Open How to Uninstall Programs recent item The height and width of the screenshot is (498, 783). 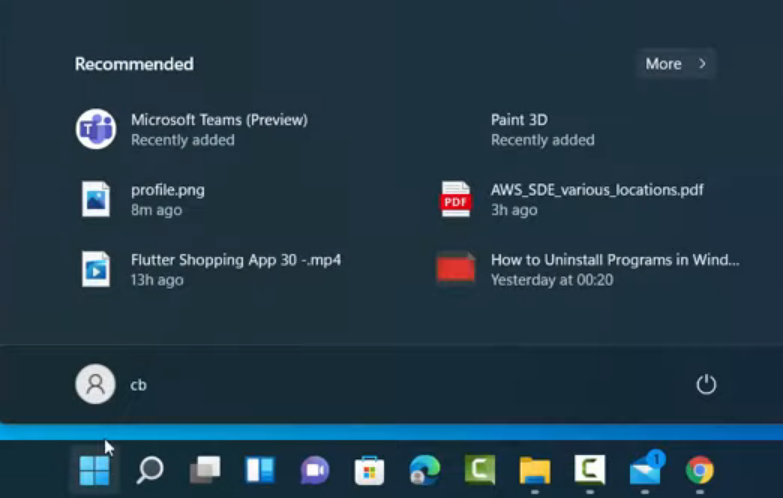pos(613,269)
